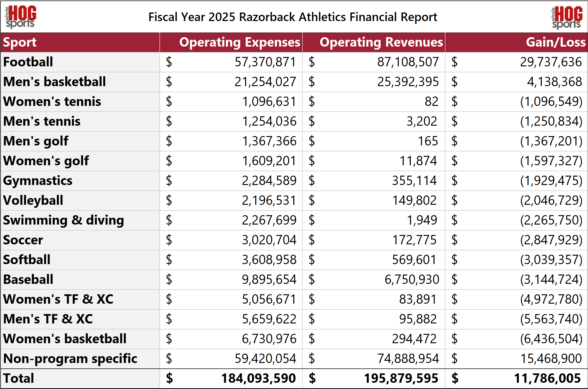Click the Football row label
Image resolution: width=588 pixels, height=389 pixels.
click(28, 62)
